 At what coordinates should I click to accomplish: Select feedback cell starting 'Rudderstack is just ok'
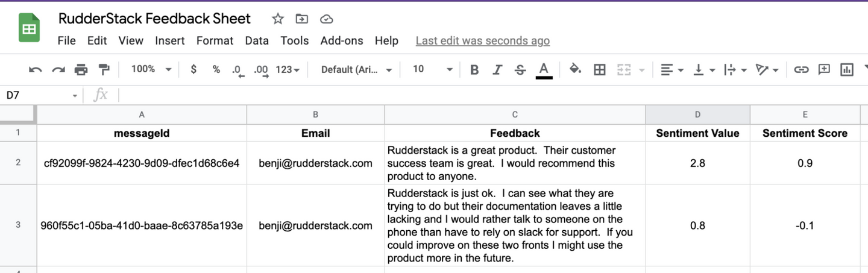[x=515, y=225]
